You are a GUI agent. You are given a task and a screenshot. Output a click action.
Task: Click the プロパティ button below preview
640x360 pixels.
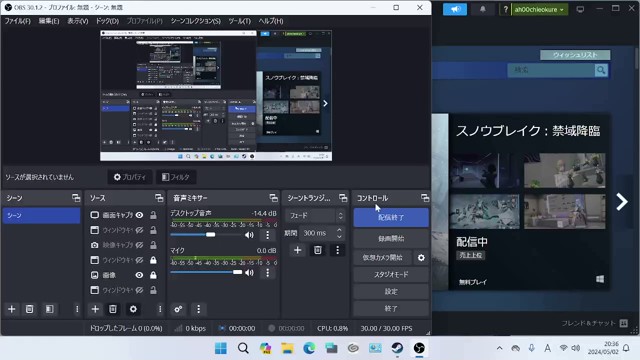(130, 177)
